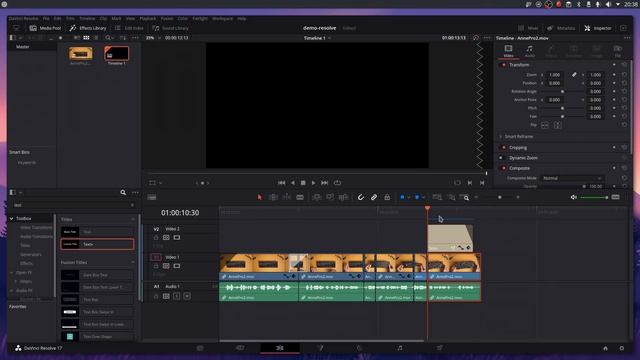Reset Transform section settings
Screen dimensions: 640x360
624,65
